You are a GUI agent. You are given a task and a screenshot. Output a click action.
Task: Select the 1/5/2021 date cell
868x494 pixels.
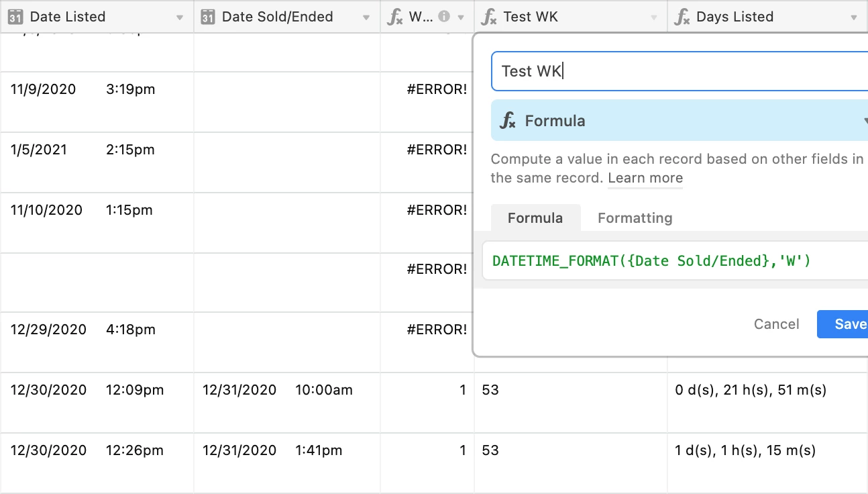click(39, 150)
